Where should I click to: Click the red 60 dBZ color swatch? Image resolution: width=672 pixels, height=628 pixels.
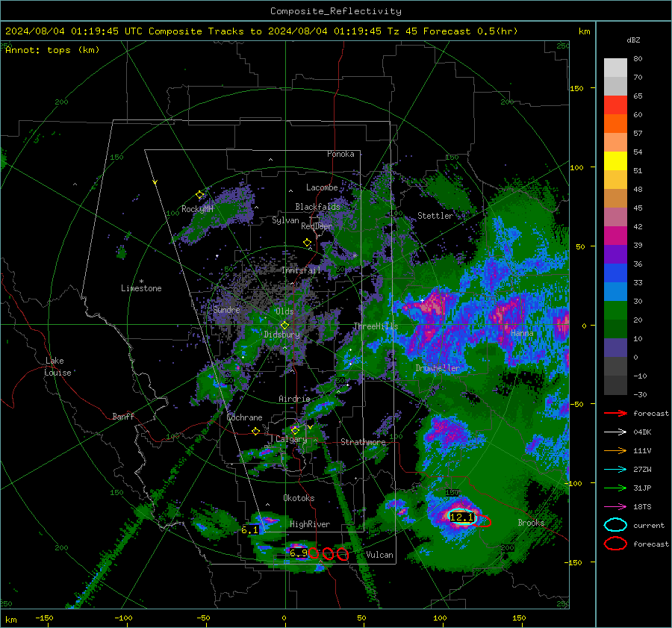[615, 105]
